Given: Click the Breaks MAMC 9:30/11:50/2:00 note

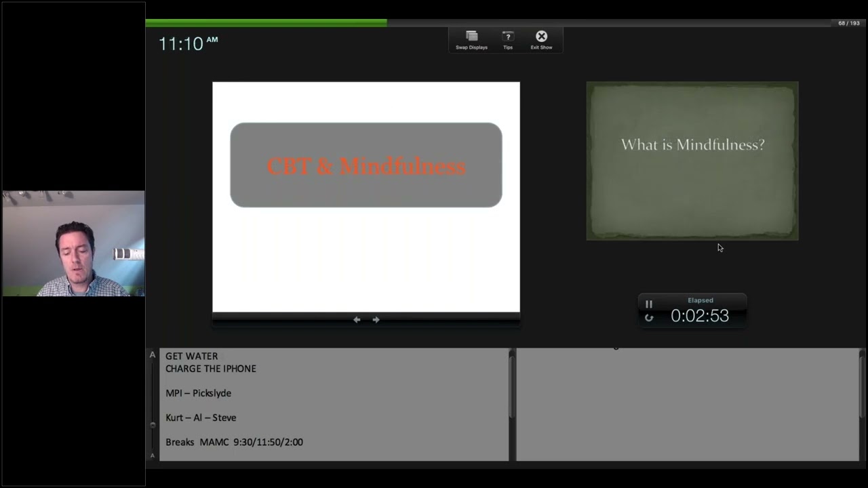Looking at the screenshot, I should (x=235, y=442).
